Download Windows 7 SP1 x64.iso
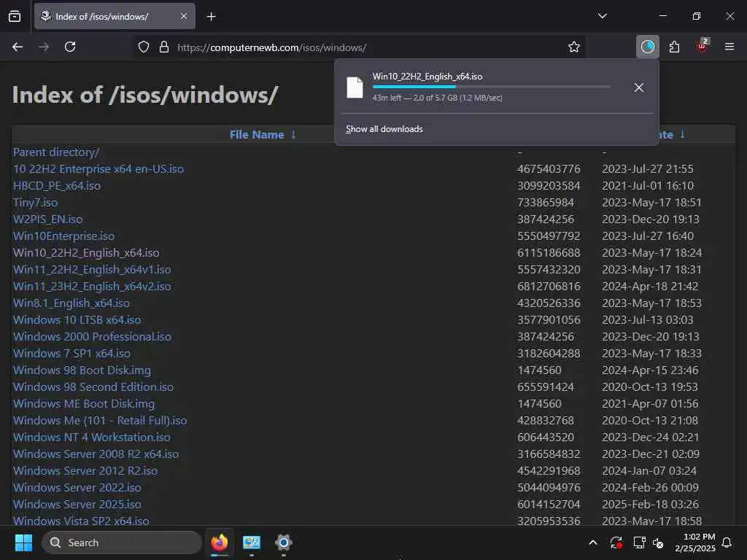747x560 pixels. [72, 354]
